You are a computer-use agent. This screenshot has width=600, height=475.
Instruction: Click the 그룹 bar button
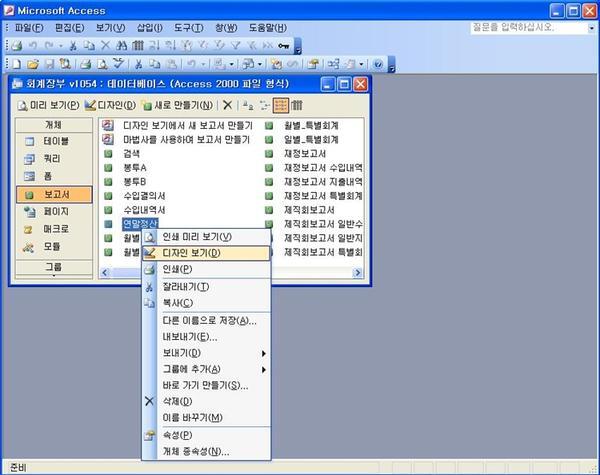click(x=54, y=266)
